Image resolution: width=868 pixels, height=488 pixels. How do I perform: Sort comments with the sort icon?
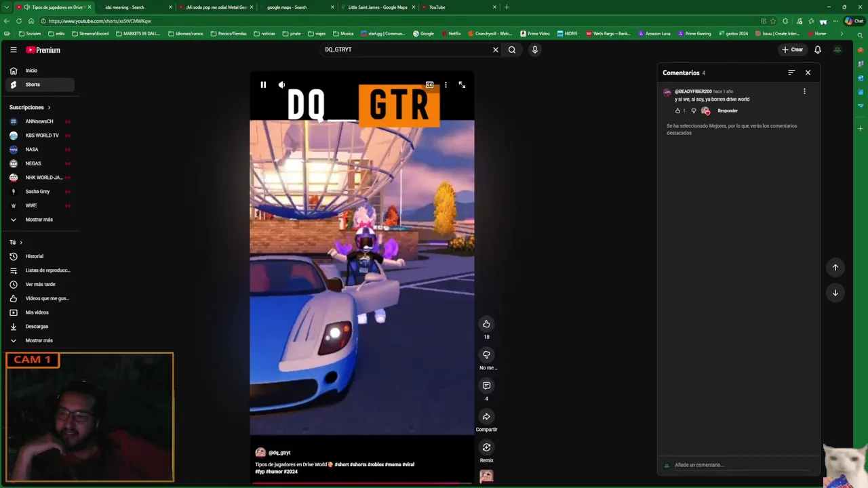coord(791,73)
